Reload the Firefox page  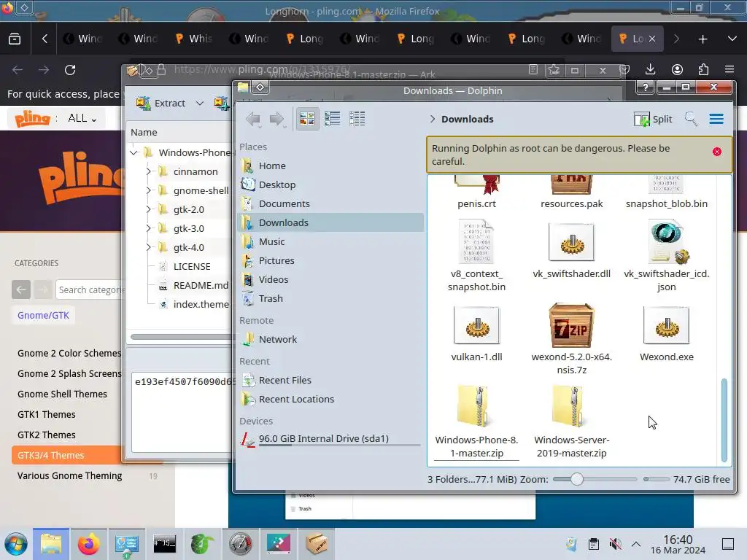(x=70, y=70)
